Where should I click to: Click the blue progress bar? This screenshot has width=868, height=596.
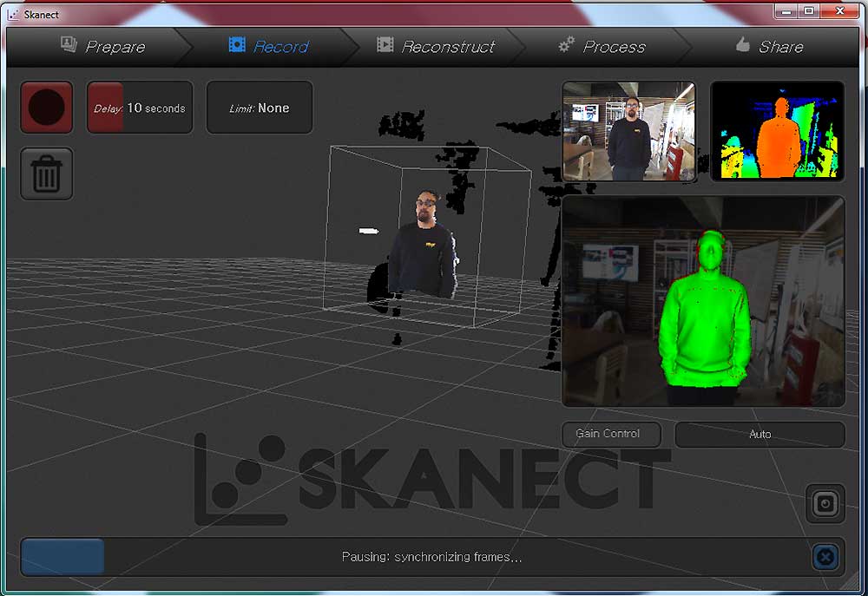[62, 556]
